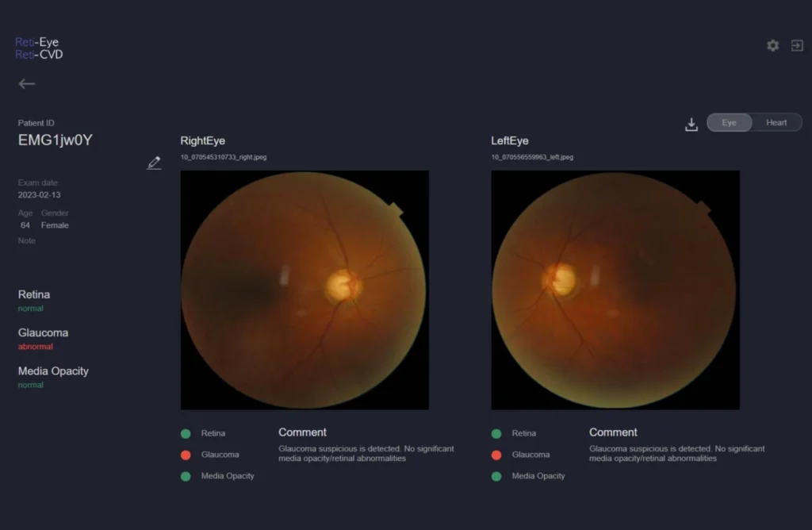Screen dimensions: 812x530
Task: Download the report with the download icon
Action: 691,125
